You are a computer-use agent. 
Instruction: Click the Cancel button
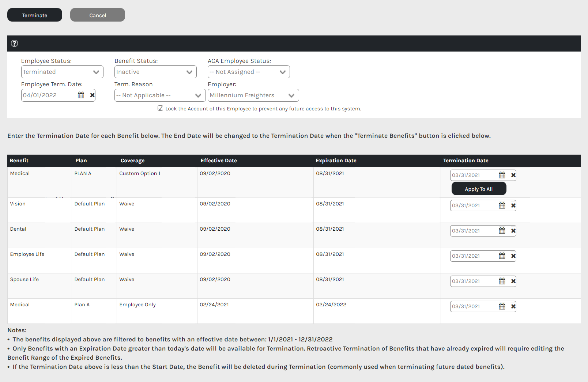click(x=98, y=15)
